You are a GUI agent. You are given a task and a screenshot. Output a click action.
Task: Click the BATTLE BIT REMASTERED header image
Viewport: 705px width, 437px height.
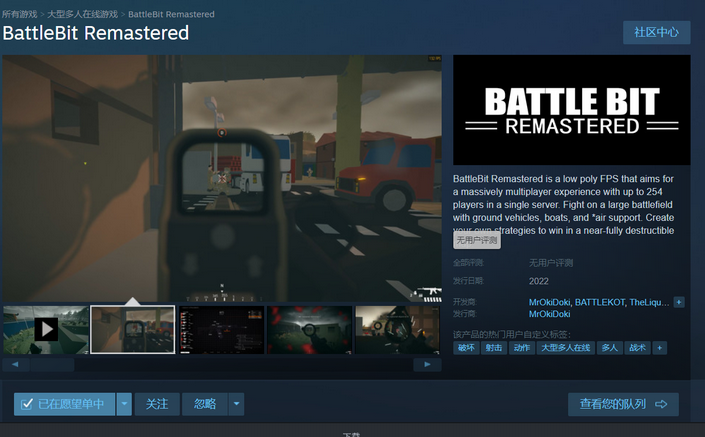click(571, 110)
